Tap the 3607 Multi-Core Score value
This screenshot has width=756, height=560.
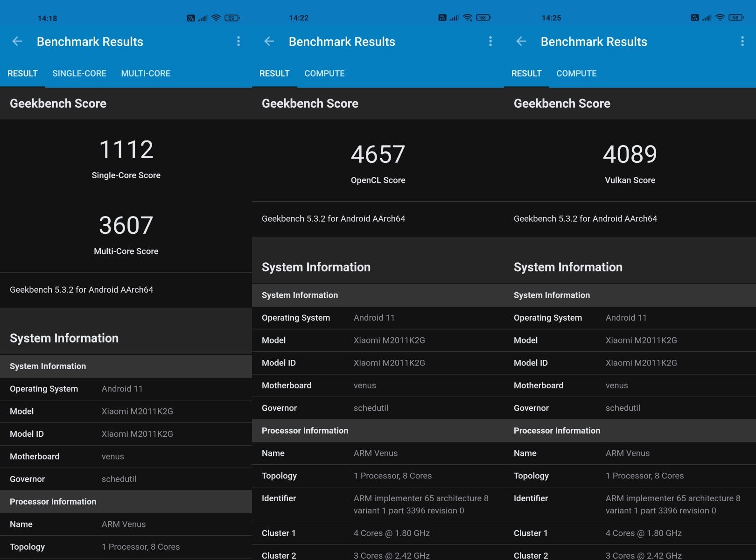tap(126, 225)
